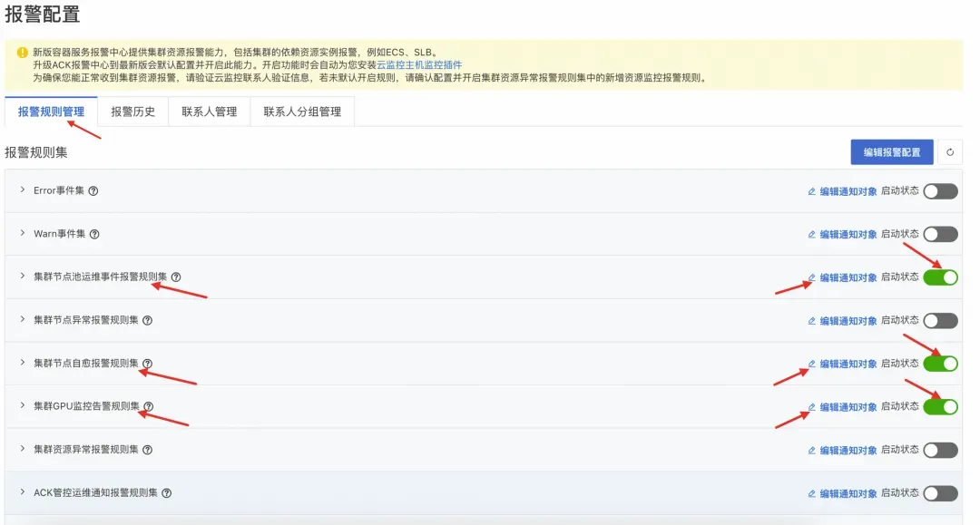Screen dimensions: 980x525
Task: Click the yellow warning icon in the notice banner
Action: [23, 53]
